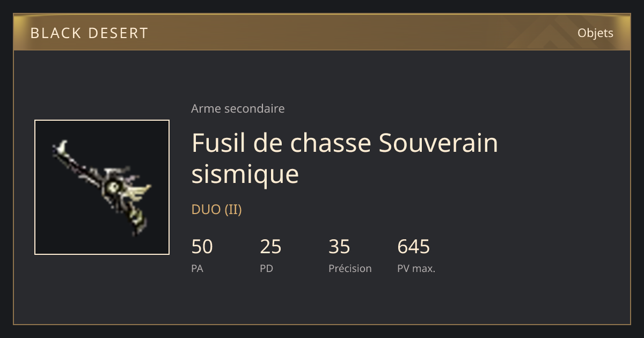Click the shotgun grip ornament in the icon
The image size is (644, 338).
[x=138, y=222]
